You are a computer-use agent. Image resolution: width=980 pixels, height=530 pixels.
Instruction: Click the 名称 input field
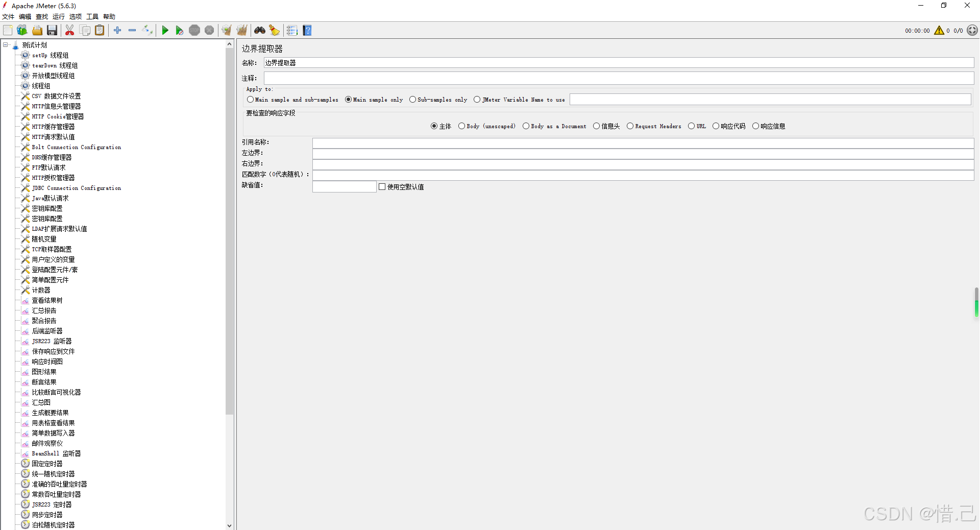[619, 63]
